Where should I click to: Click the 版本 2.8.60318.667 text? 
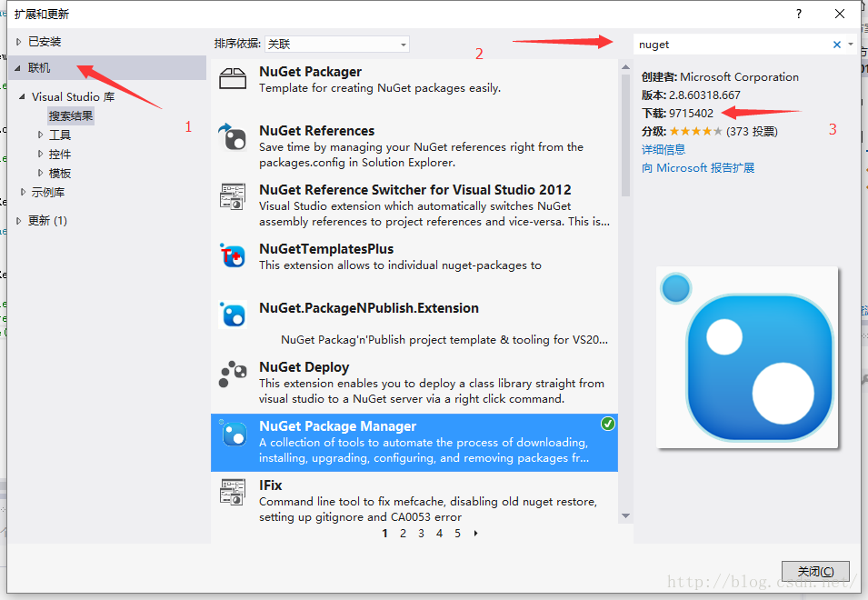click(x=691, y=95)
